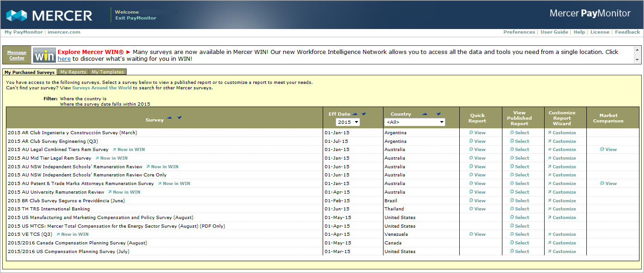Viewport: 644px width, 273px height.
Task: Click the Mercer logo in the header
Action: [x=49, y=15]
